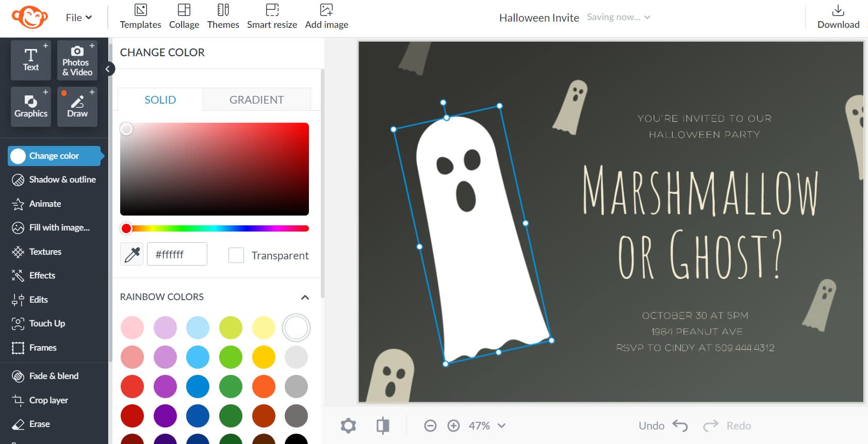This screenshot has height=444, width=868.
Task: Select the Draw tool
Action: point(77,106)
